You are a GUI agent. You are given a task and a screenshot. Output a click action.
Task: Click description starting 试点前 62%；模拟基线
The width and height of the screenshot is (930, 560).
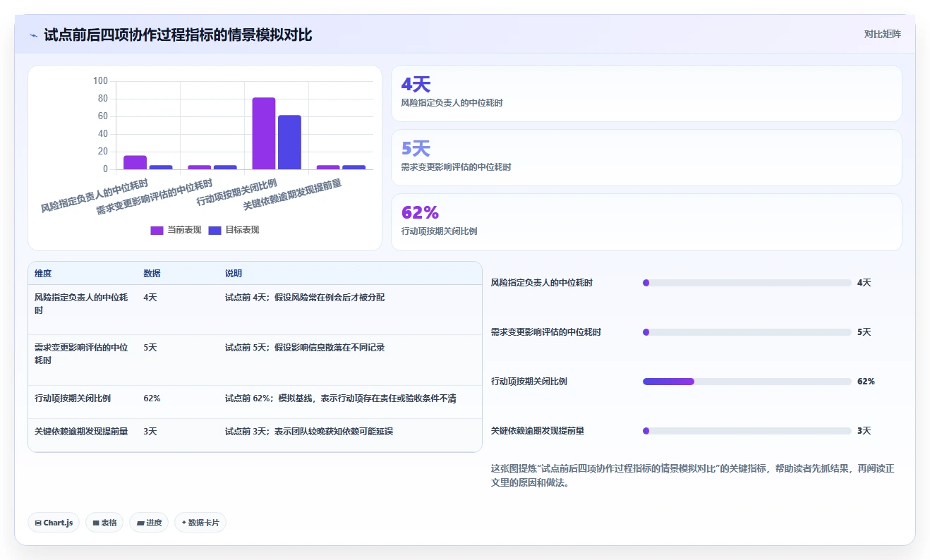[x=340, y=398]
